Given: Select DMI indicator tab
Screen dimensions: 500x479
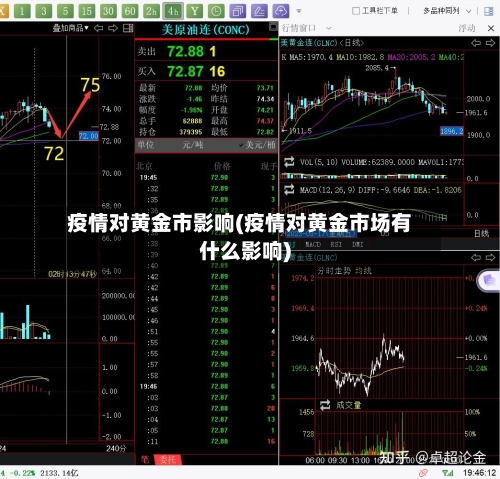Looking at the screenshot, I should (x=357, y=244).
